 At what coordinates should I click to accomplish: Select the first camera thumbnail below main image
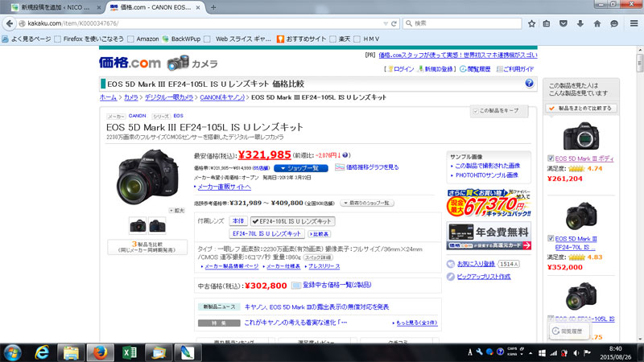138,225
